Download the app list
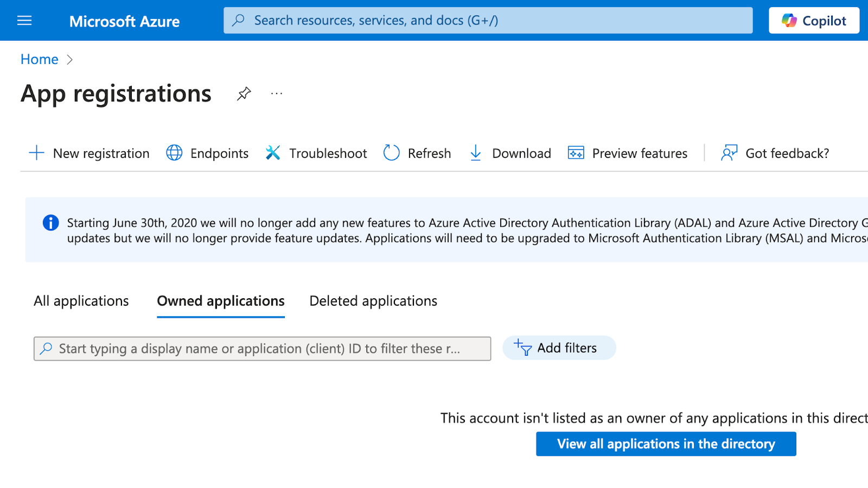The width and height of the screenshot is (868, 488). pos(510,153)
